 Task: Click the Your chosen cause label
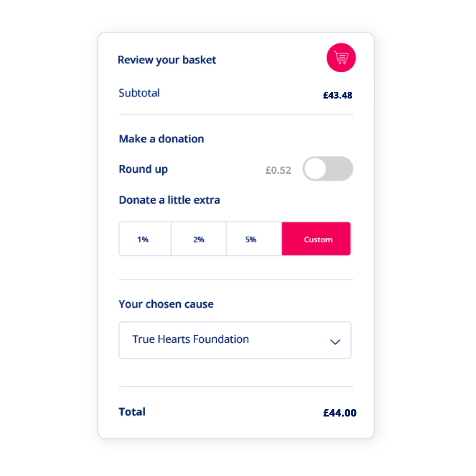[166, 304]
